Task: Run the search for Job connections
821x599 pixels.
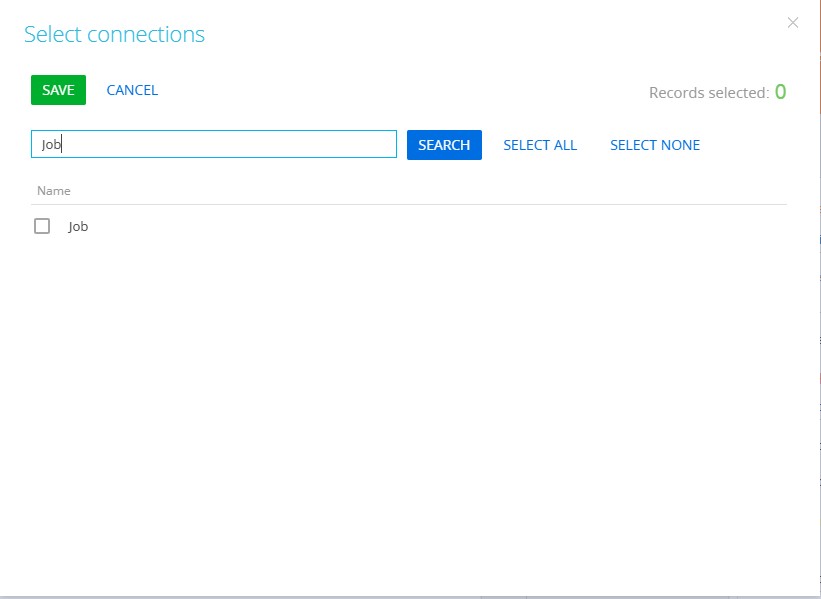Action: pyautogui.click(x=444, y=145)
